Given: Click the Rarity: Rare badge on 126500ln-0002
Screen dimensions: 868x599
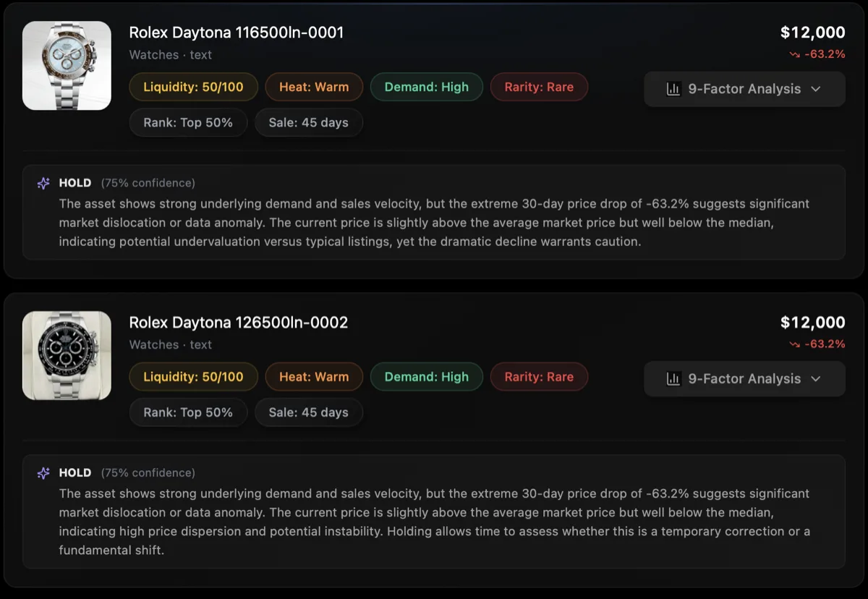Looking at the screenshot, I should [539, 377].
